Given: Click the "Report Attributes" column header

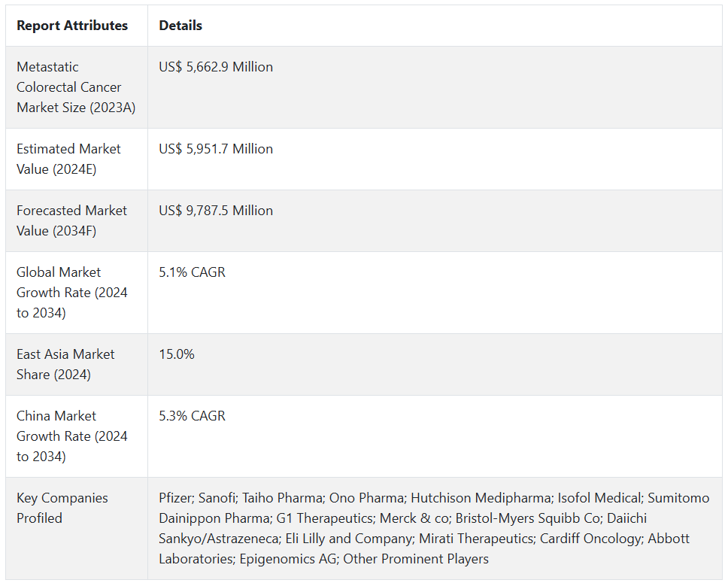Looking at the screenshot, I should [x=72, y=26].
